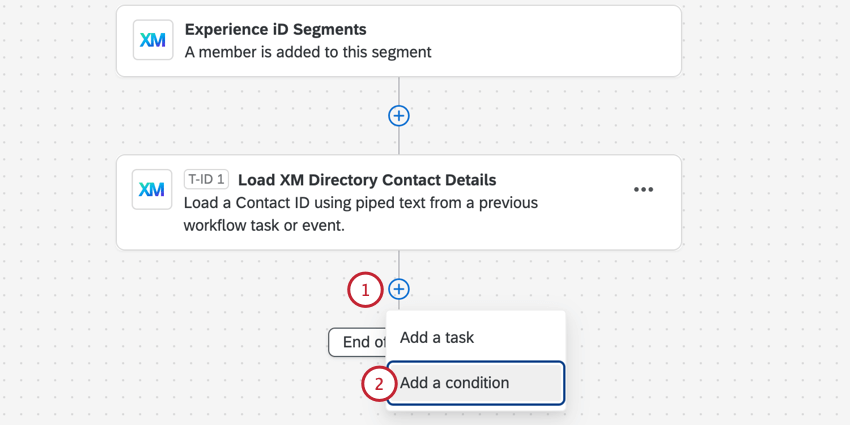This screenshot has height=425, width=850.
Task: Click 'A member is added to this segment' text
Action: tap(308, 52)
